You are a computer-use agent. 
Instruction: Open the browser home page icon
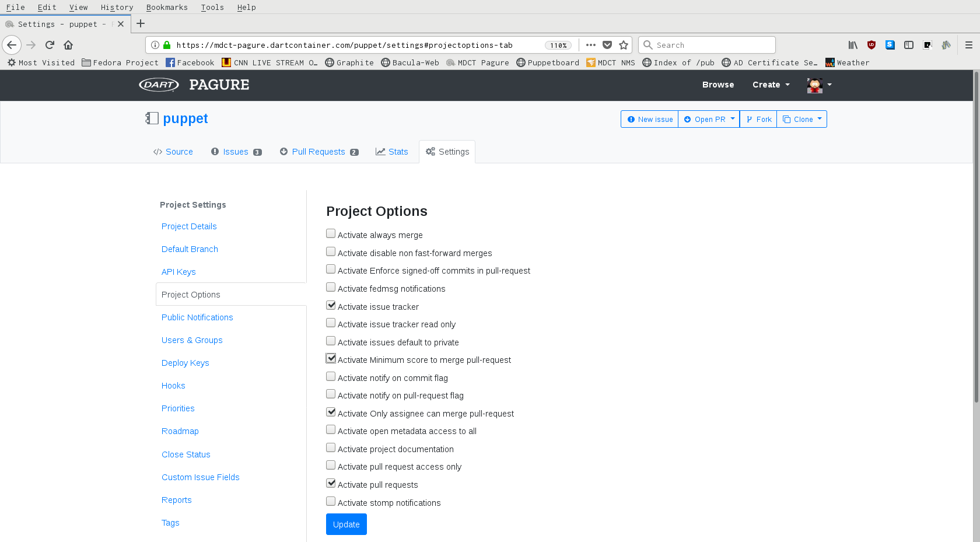click(x=68, y=45)
